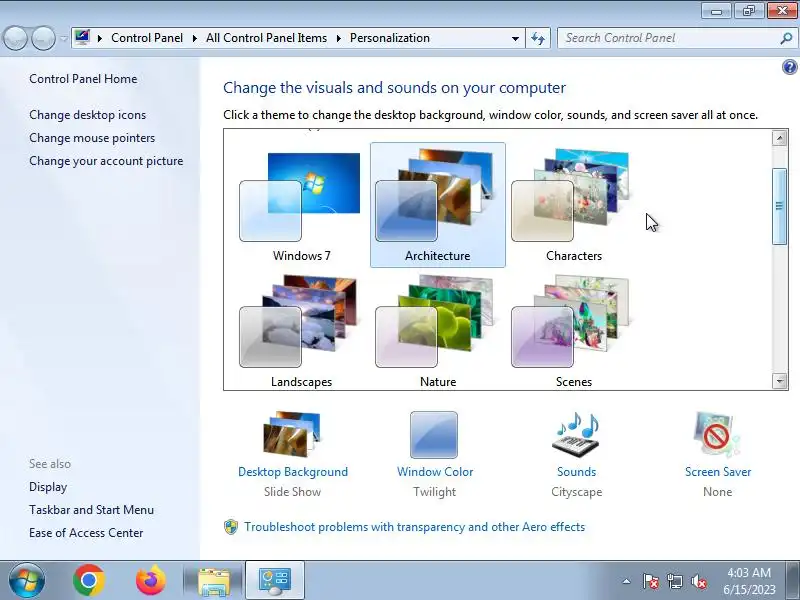The height and width of the screenshot is (600, 800).
Task: Click the theme list scrollbar thumb
Action: coord(780,206)
